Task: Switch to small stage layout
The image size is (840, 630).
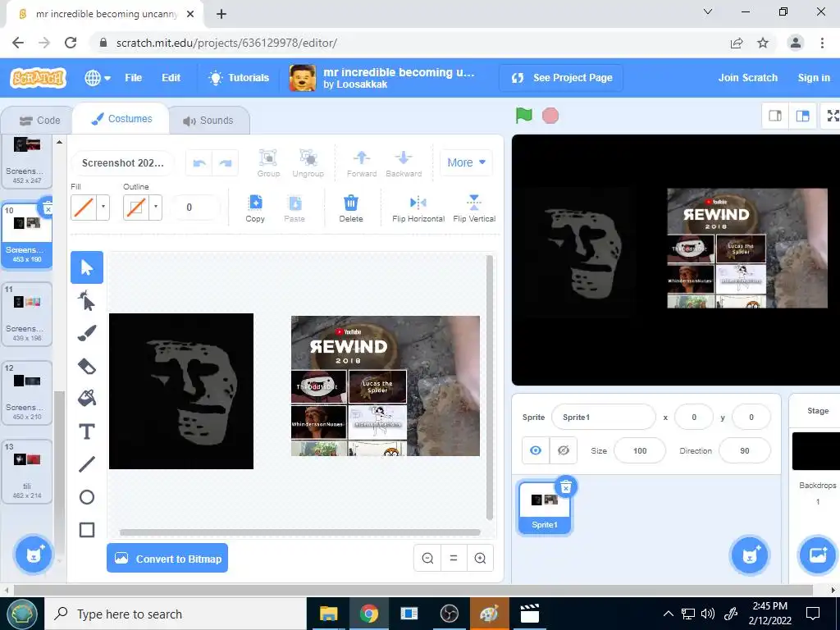Action: (775, 116)
